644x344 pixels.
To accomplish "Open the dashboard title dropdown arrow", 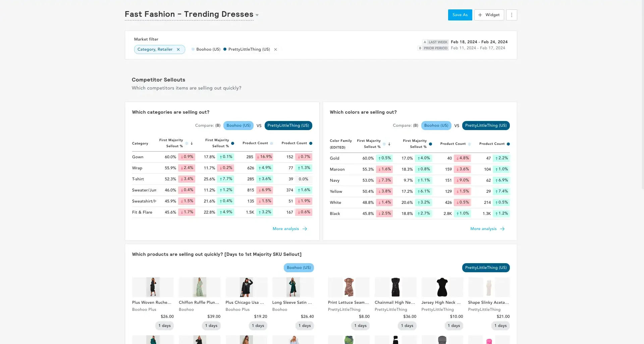I will point(257,15).
